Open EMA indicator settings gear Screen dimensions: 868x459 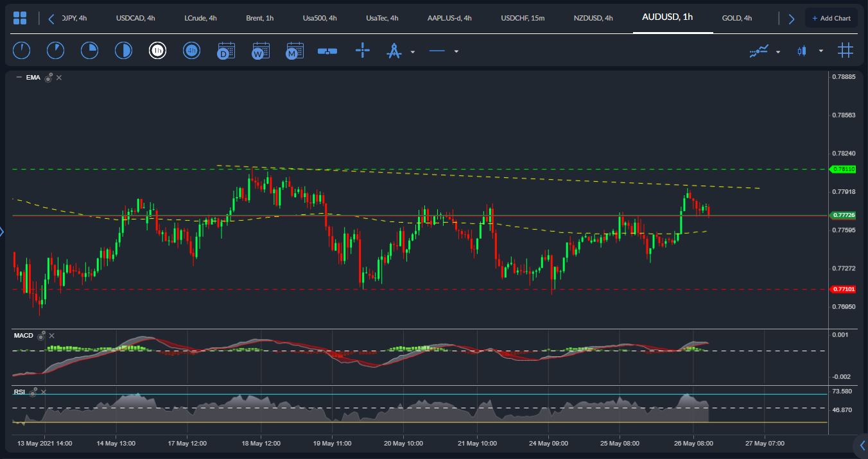point(48,78)
